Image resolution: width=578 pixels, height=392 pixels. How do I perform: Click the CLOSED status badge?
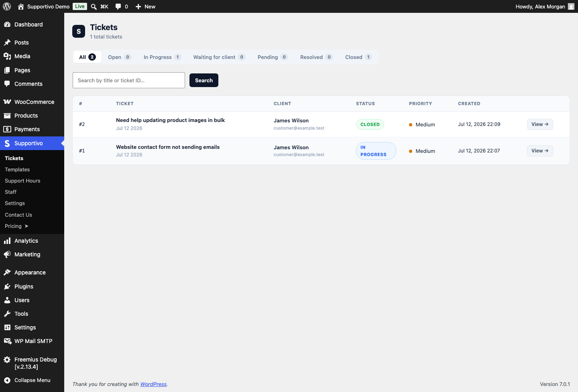370,124
